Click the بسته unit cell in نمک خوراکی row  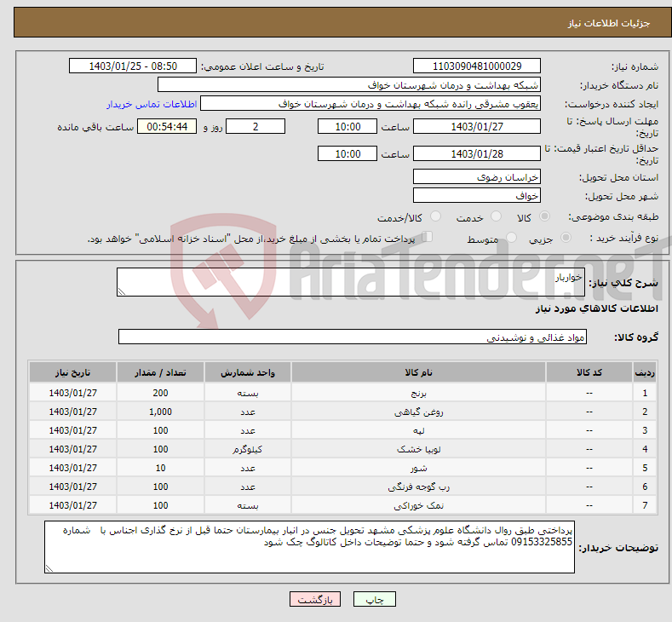[x=248, y=505]
